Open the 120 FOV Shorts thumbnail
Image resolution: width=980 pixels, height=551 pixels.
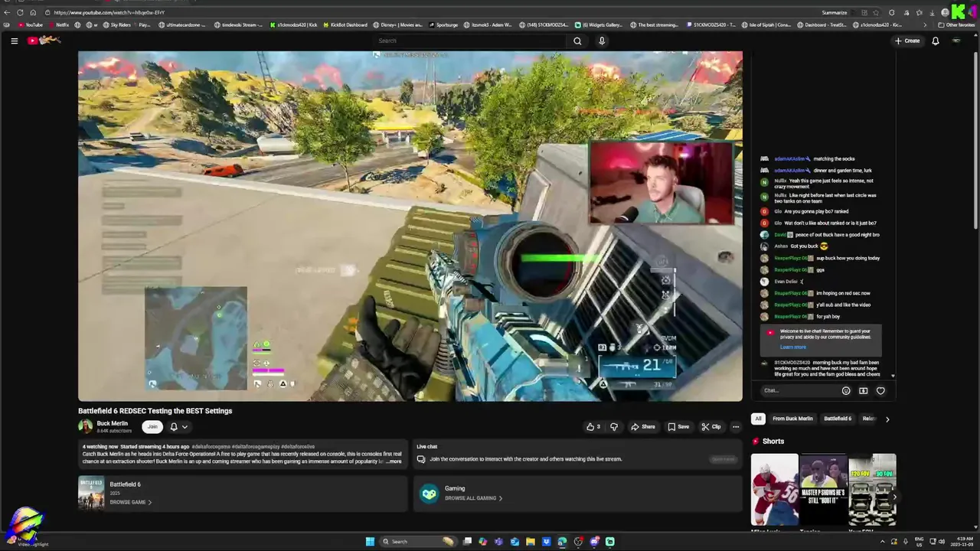click(x=872, y=489)
